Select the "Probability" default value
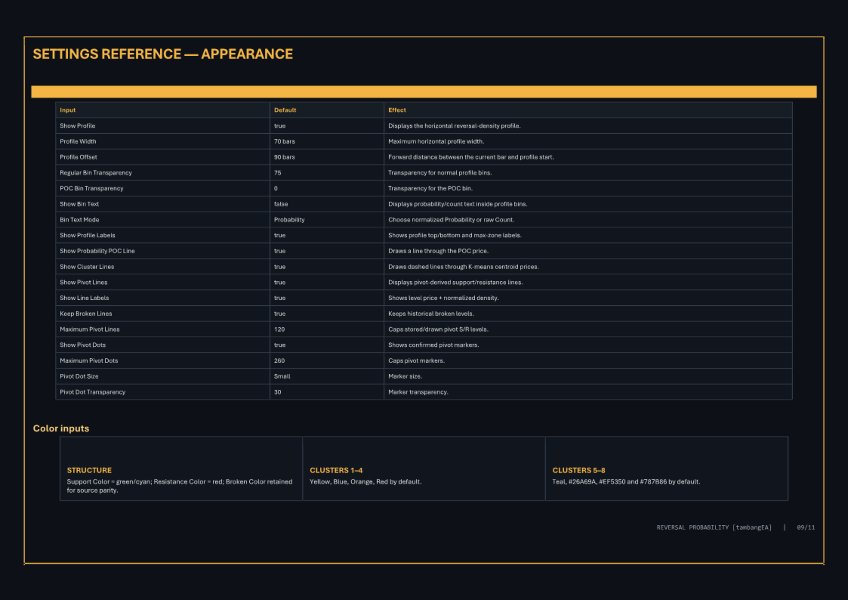Screen dimensions: 848x600 coord(289,220)
